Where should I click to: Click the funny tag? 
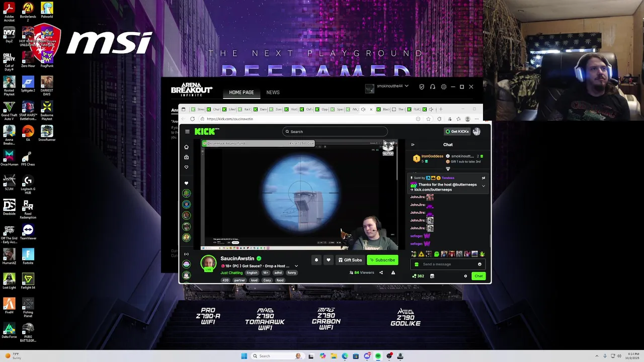pos(292,273)
